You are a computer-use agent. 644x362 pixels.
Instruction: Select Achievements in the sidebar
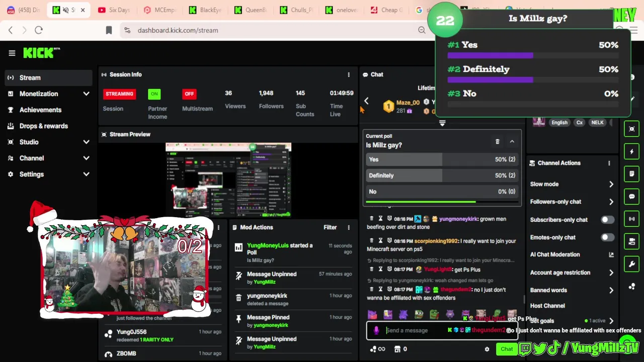(49, 110)
